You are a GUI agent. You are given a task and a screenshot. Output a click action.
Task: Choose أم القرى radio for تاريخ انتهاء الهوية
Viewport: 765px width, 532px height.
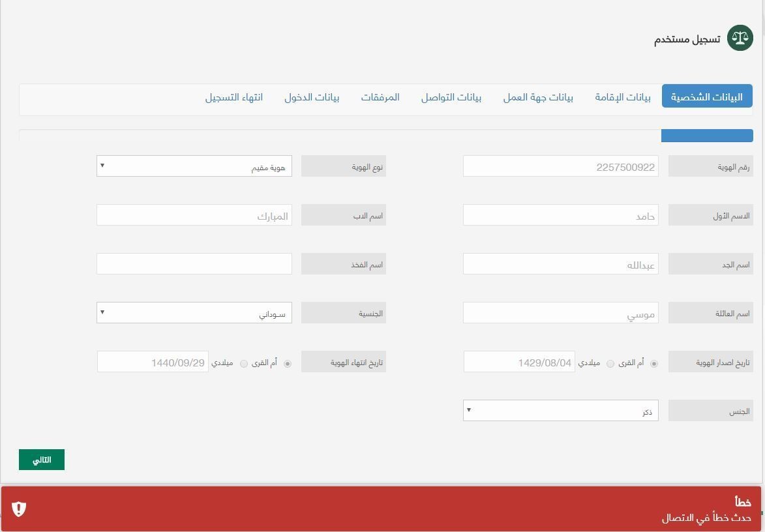click(287, 363)
